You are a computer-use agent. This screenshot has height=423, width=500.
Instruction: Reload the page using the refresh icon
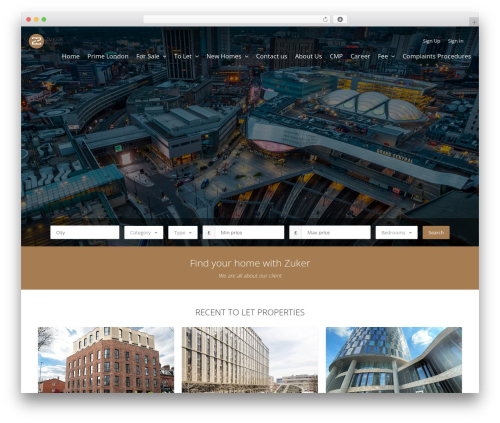click(325, 20)
